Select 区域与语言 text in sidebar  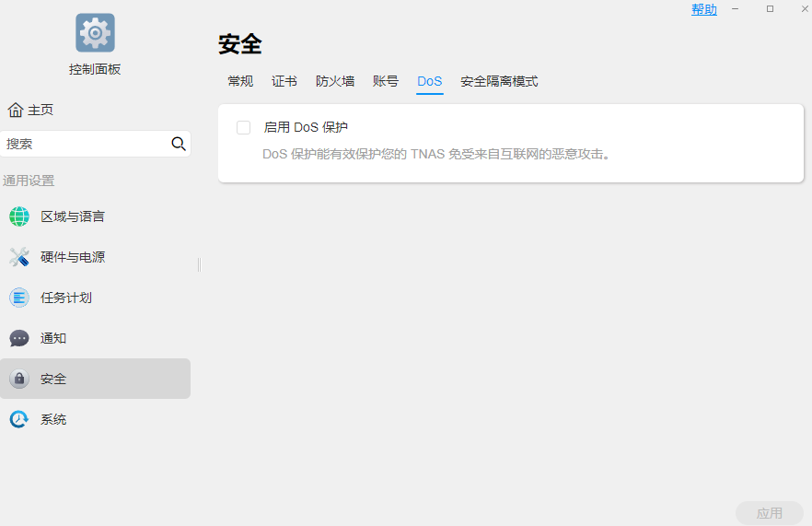click(73, 216)
